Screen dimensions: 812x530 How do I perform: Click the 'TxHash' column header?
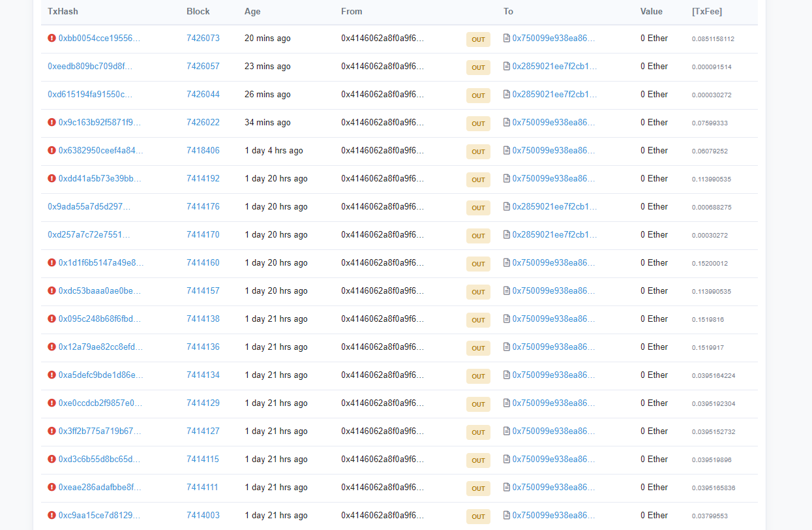(x=63, y=11)
